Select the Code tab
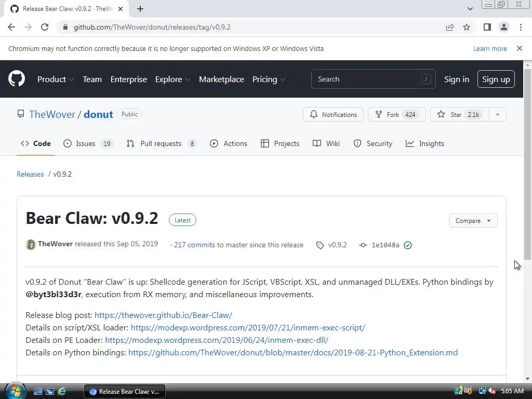532x399 pixels. 36,143
